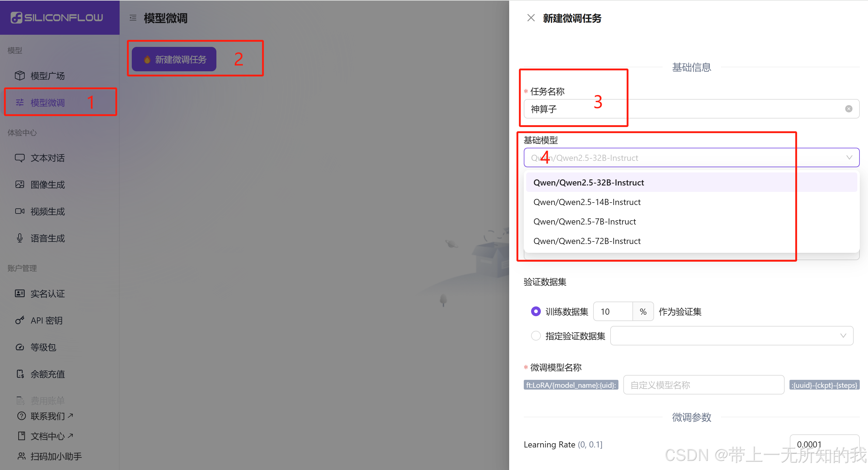Screen dimensions: 868x470
Task: Click the 新建微调任务 button
Action: pyautogui.click(x=173, y=59)
